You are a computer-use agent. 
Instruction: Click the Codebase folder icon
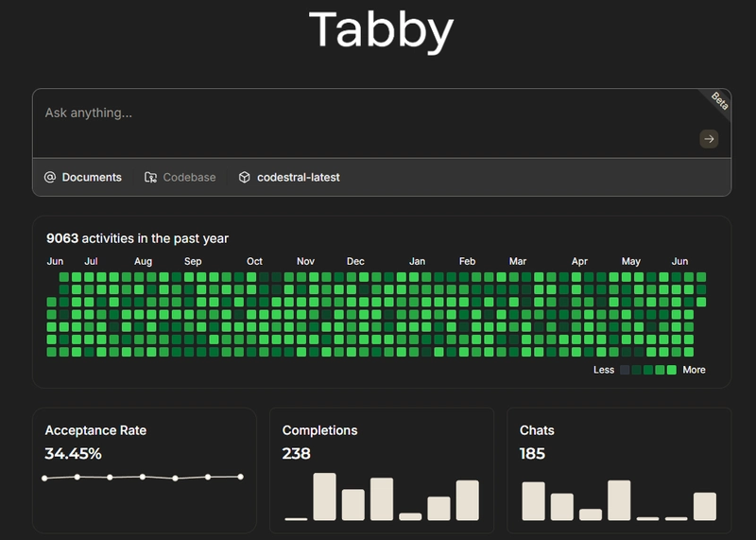pyautogui.click(x=150, y=177)
